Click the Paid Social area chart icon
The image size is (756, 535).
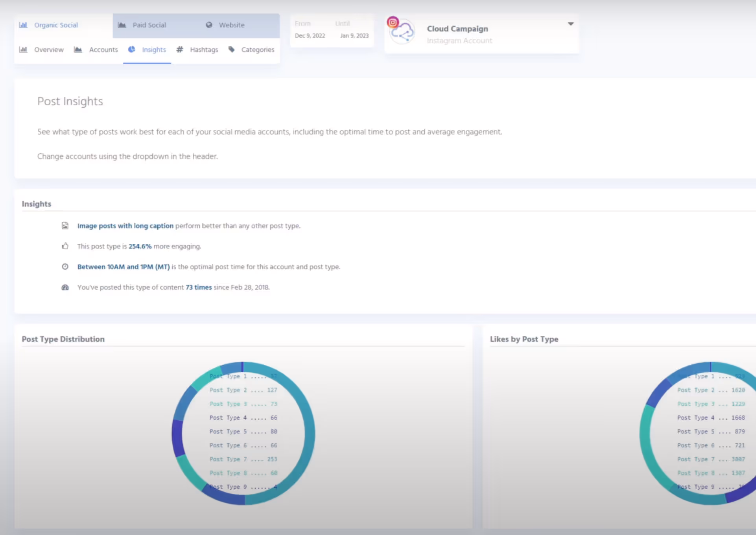click(122, 25)
